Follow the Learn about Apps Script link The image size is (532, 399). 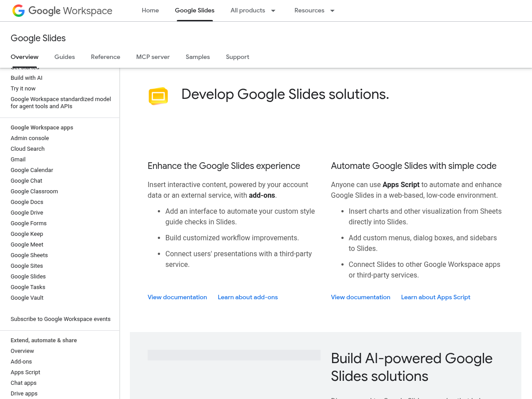coord(436,297)
